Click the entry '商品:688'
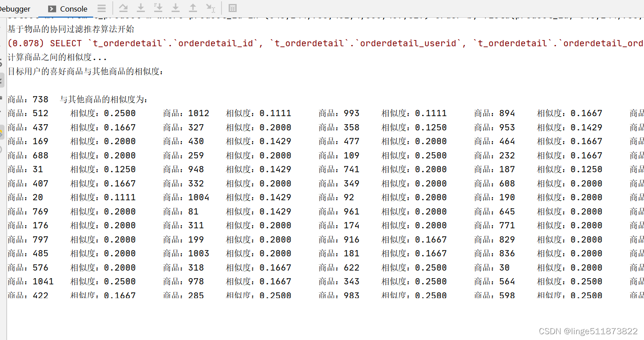Image resolution: width=644 pixels, height=340 pixels. [28, 155]
